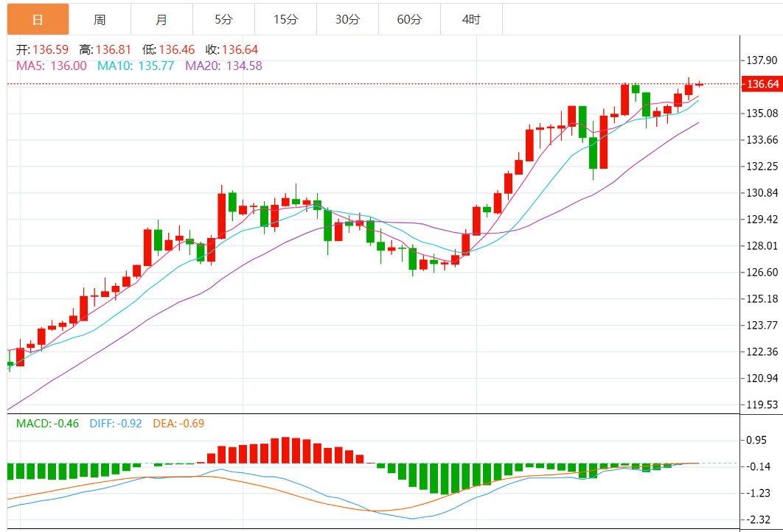Click the latest small candlestick at 136.64

[x=699, y=84]
